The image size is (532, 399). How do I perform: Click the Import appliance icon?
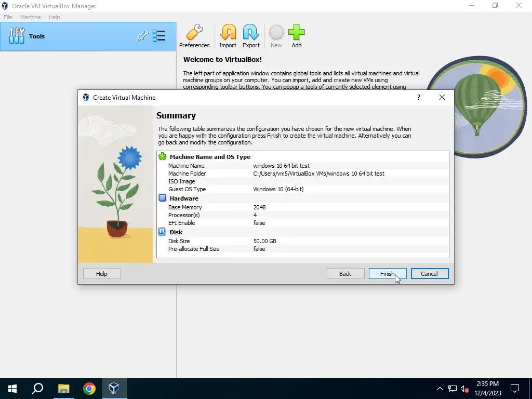tap(228, 36)
